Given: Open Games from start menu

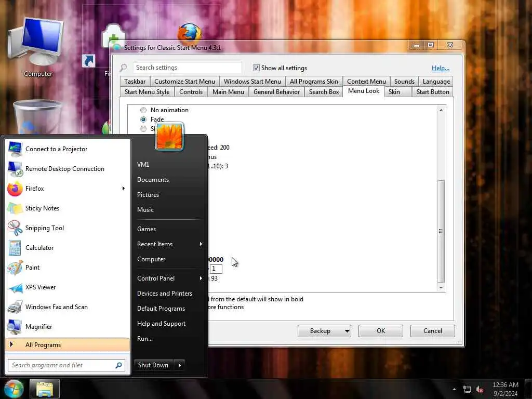Looking at the screenshot, I should (x=147, y=229).
